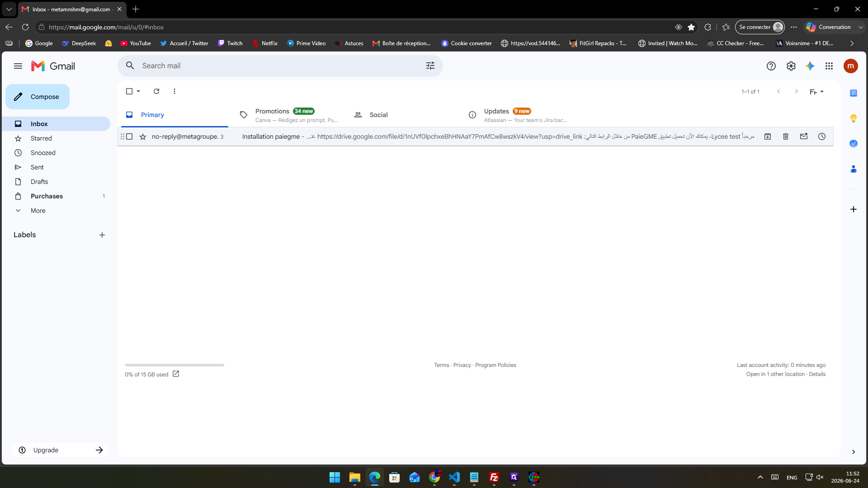Expand the right side panel chevron
The width and height of the screenshot is (868, 488).
[854, 452]
